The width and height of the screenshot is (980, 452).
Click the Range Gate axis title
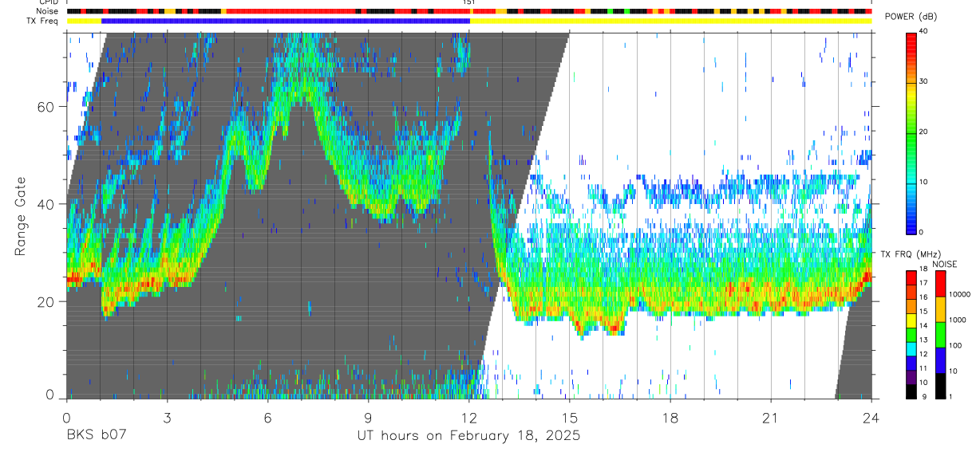point(22,217)
